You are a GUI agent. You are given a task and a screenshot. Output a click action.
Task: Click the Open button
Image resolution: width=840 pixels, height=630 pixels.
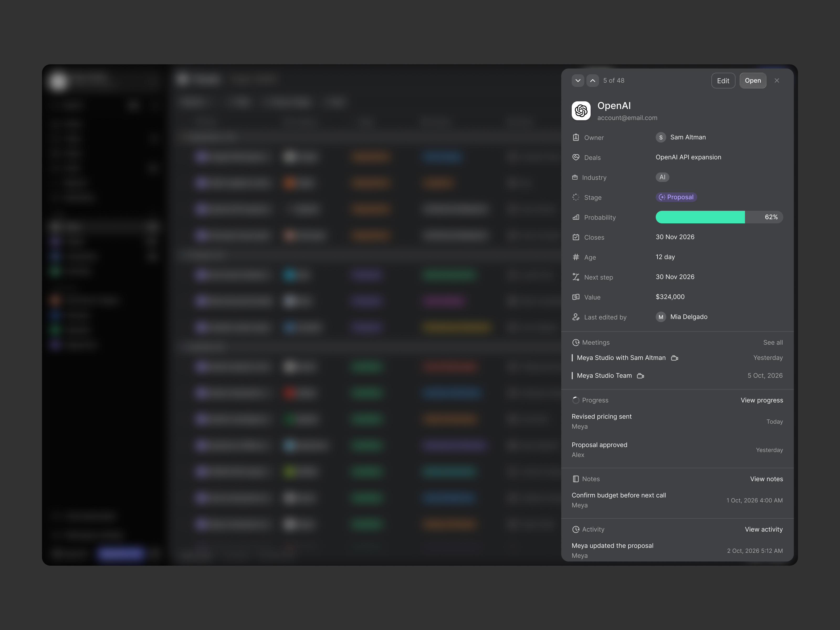[753, 81]
